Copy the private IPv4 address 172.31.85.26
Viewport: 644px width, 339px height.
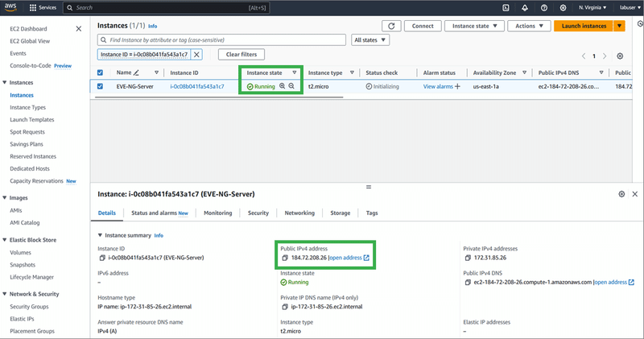click(x=468, y=258)
